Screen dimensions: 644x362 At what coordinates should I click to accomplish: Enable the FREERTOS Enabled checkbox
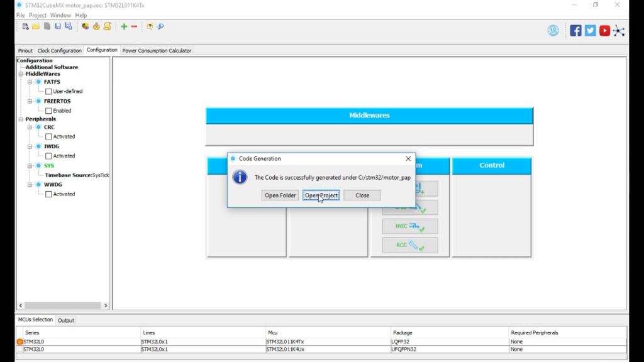pos(48,111)
